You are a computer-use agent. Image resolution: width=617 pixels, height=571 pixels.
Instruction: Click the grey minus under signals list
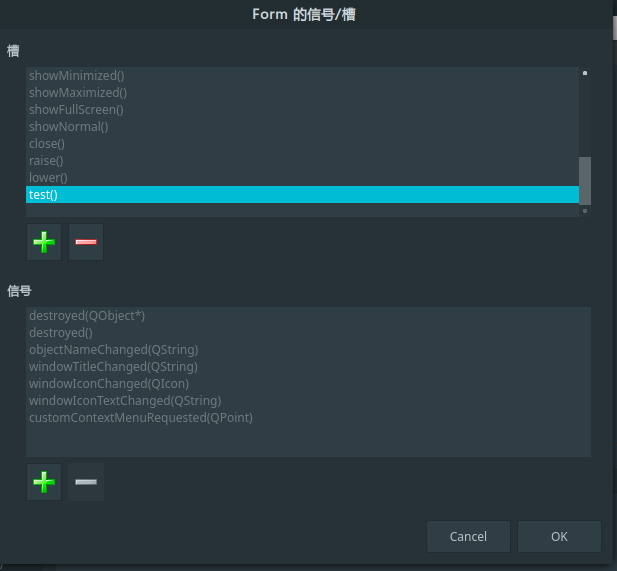pyautogui.click(x=86, y=482)
